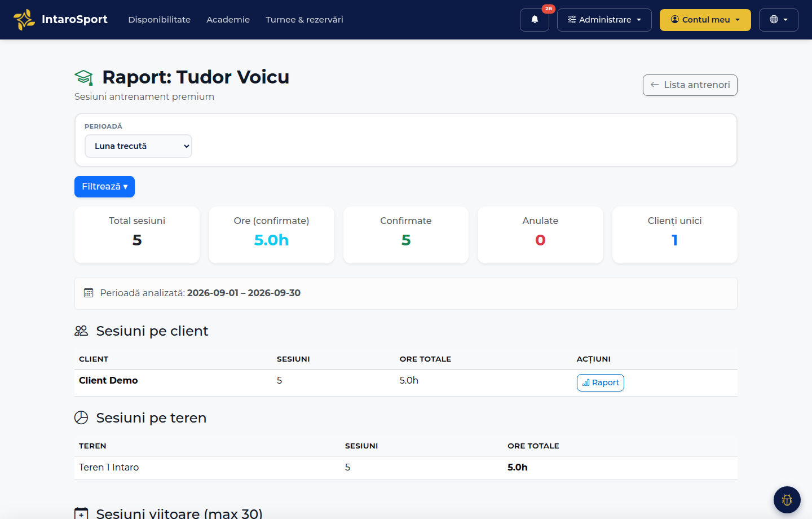This screenshot has height=519, width=812.
Task: Open Turnee & rezervări in the navbar
Action: pyautogui.click(x=304, y=20)
